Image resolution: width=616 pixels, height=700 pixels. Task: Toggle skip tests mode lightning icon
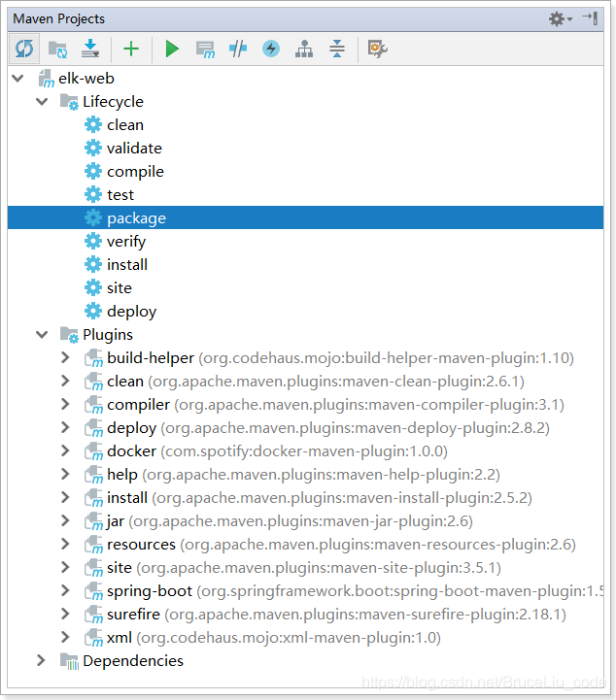click(x=271, y=49)
